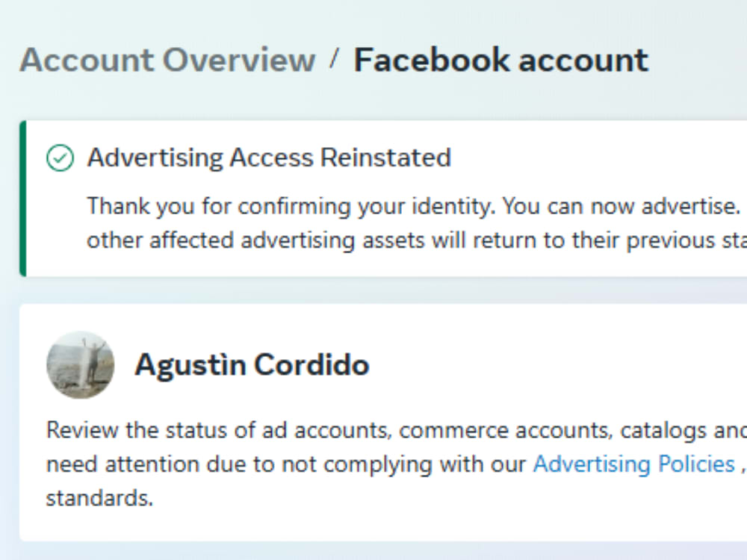The height and width of the screenshot is (560, 747).
Task: Select the Facebook account breadcrumb title
Action: pos(501,60)
